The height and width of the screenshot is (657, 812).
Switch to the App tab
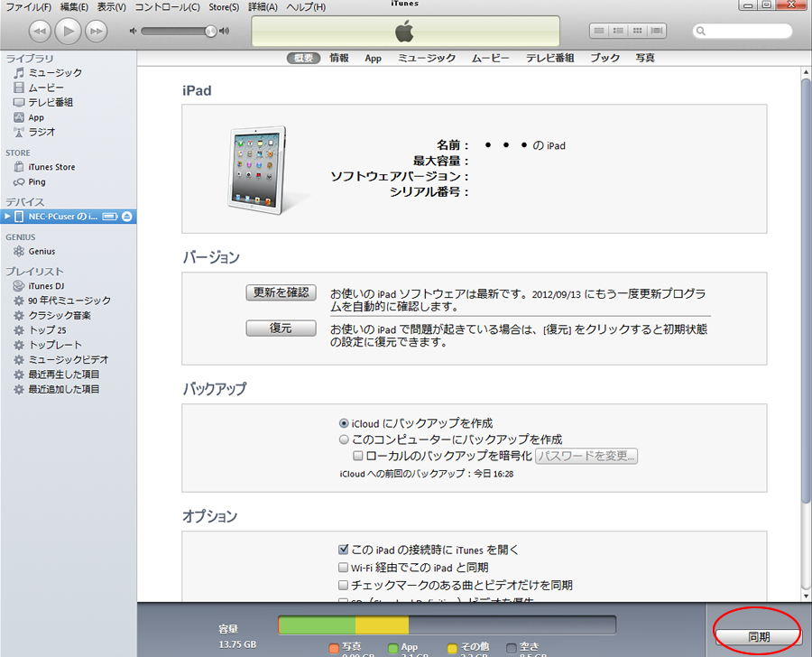click(373, 58)
